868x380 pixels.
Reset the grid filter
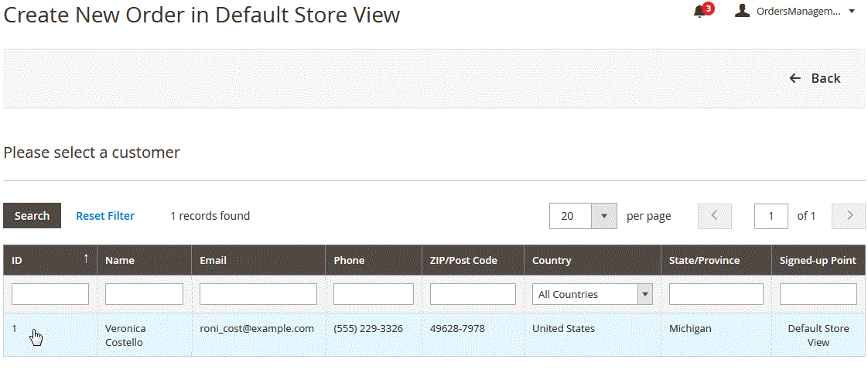105,216
